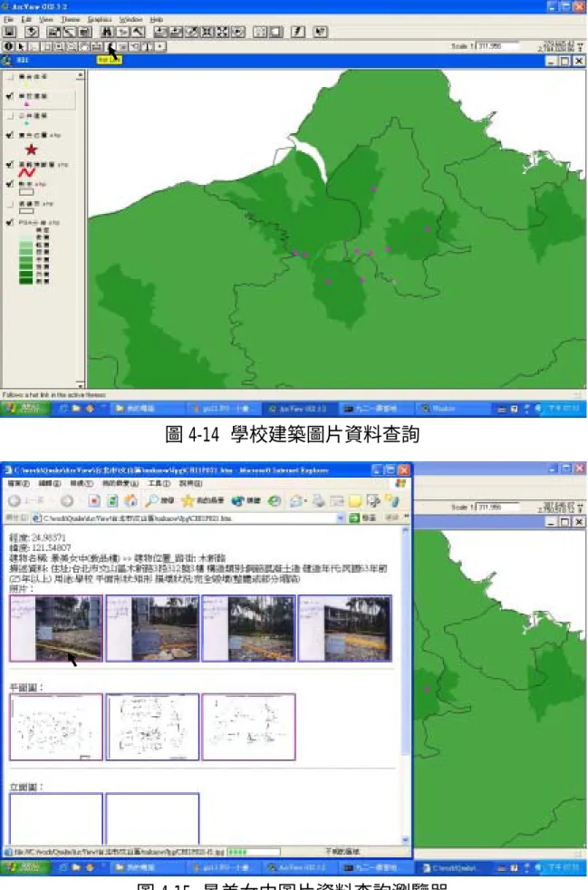The height and width of the screenshot is (890, 588).
Task: Click the Help toolbar icon in ArcView
Action: click(x=321, y=32)
